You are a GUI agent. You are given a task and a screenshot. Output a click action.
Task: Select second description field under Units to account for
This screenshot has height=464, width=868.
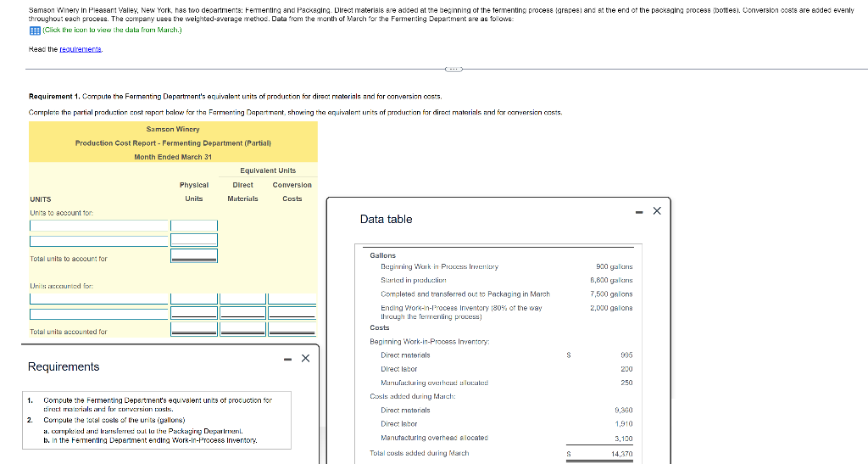point(98,241)
